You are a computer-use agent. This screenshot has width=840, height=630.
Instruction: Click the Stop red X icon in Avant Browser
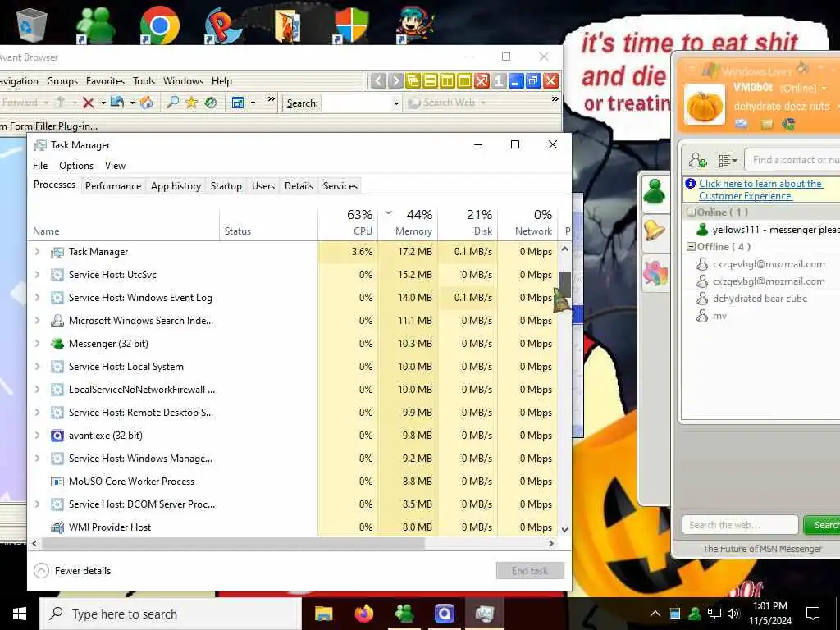tap(89, 103)
